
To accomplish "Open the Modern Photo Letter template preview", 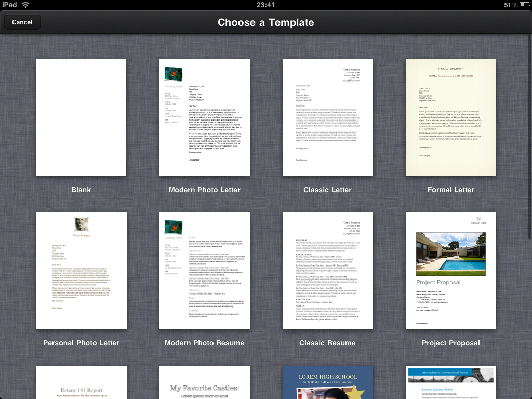I will pyautogui.click(x=204, y=117).
